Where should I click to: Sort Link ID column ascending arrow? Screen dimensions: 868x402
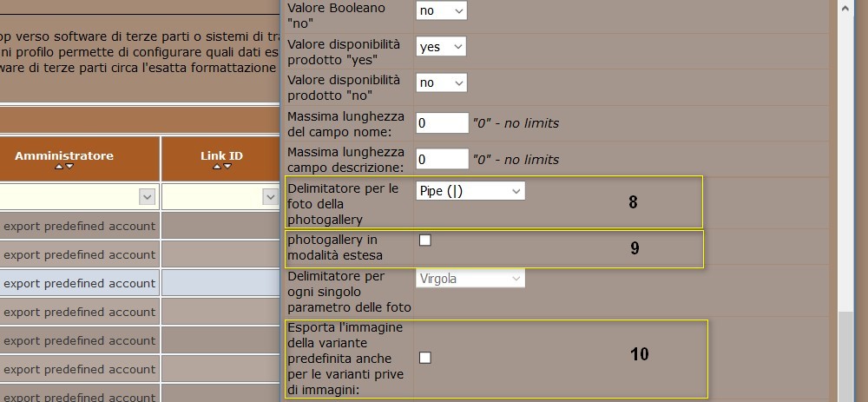click(217, 167)
